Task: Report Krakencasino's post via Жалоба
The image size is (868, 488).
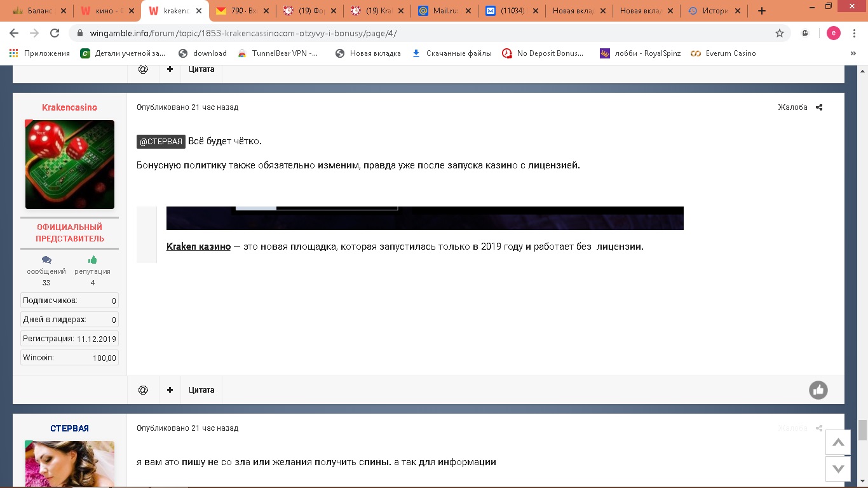Action: pyautogui.click(x=792, y=107)
